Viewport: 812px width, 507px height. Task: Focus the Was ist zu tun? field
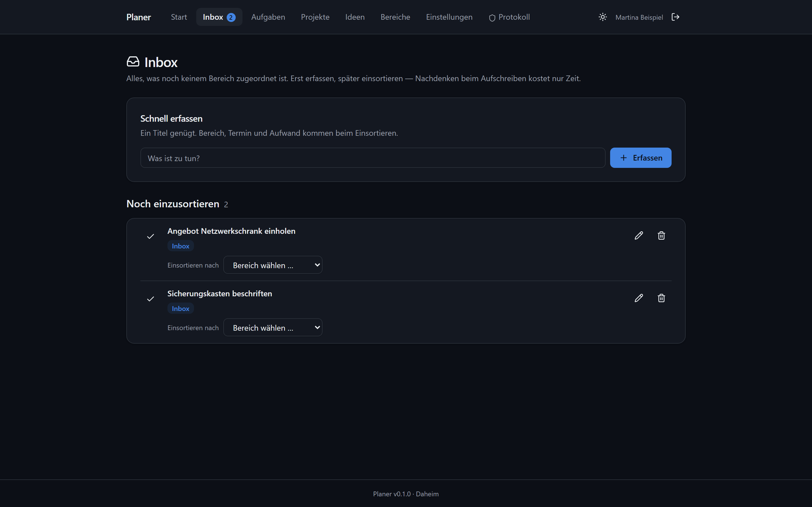373,158
